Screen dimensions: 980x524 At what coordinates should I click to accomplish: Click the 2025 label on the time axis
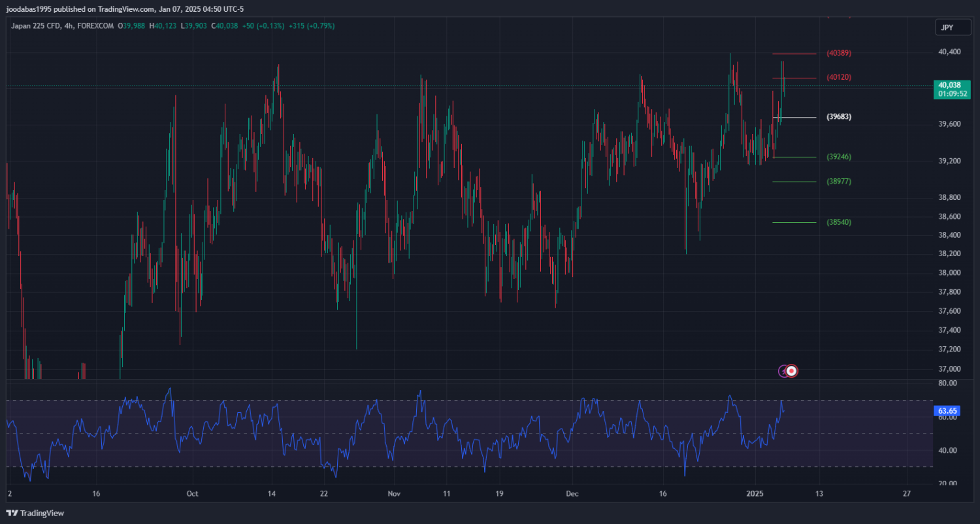click(x=755, y=493)
